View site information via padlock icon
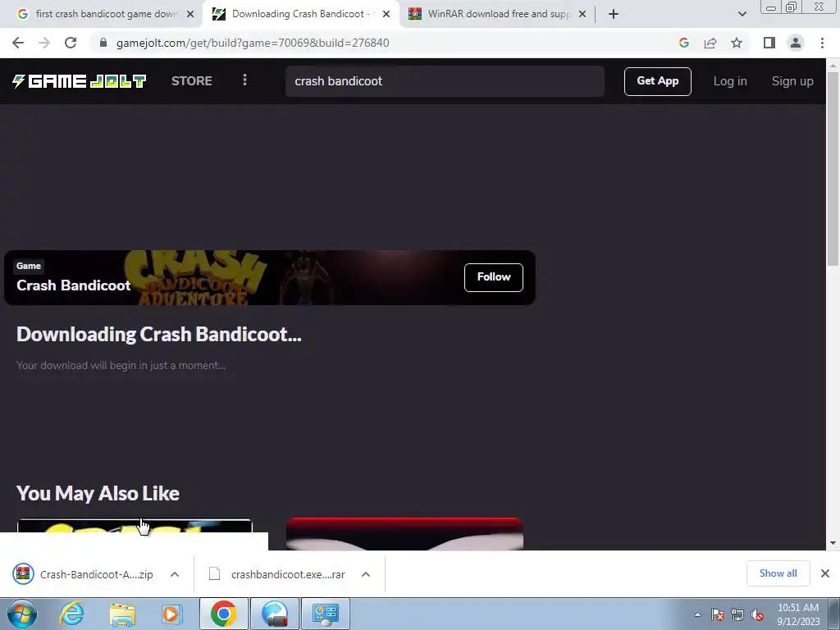840x630 pixels. (103, 43)
